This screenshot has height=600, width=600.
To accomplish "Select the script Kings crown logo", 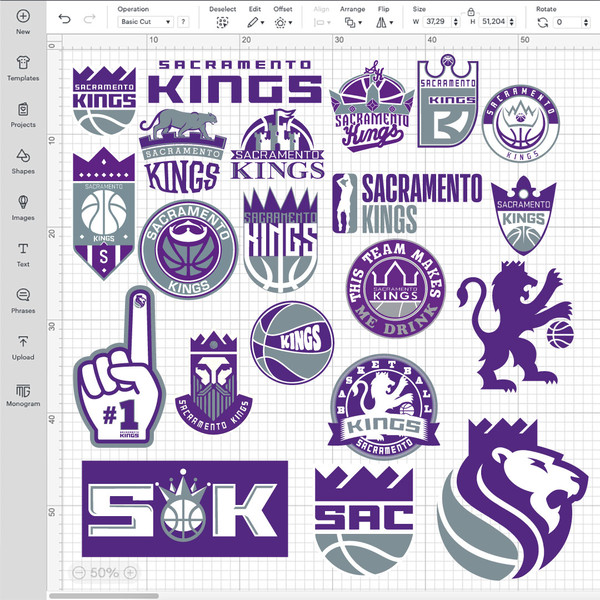I will tap(372, 106).
